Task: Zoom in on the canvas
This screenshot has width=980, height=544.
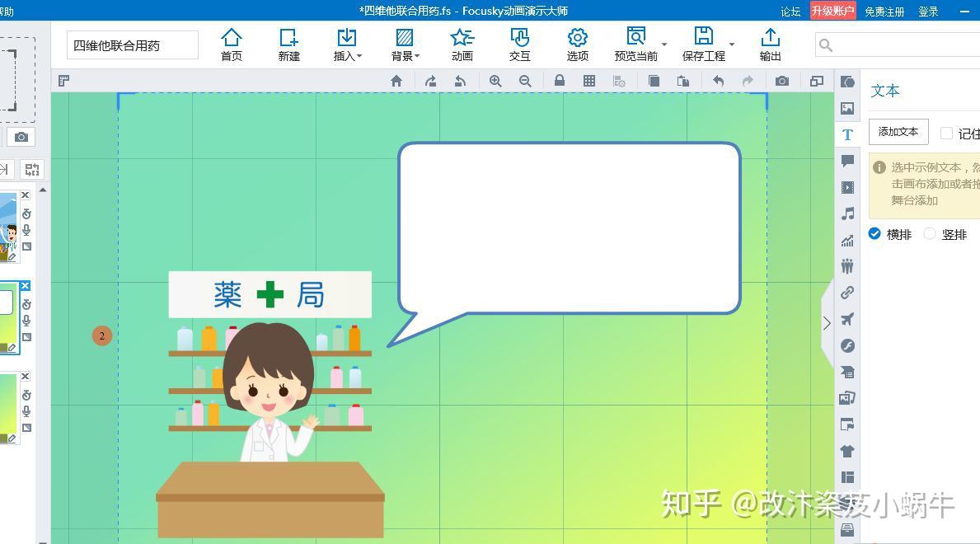Action: (495, 81)
